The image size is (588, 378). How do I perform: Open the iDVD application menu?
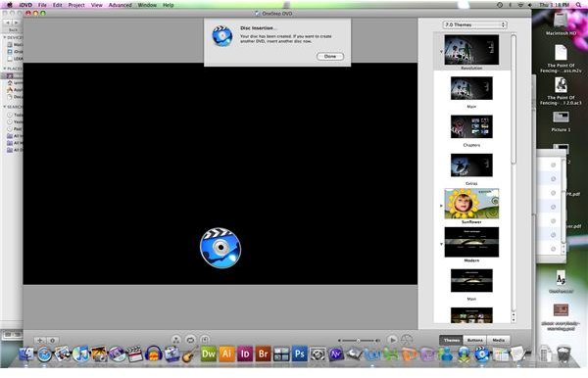(25, 5)
